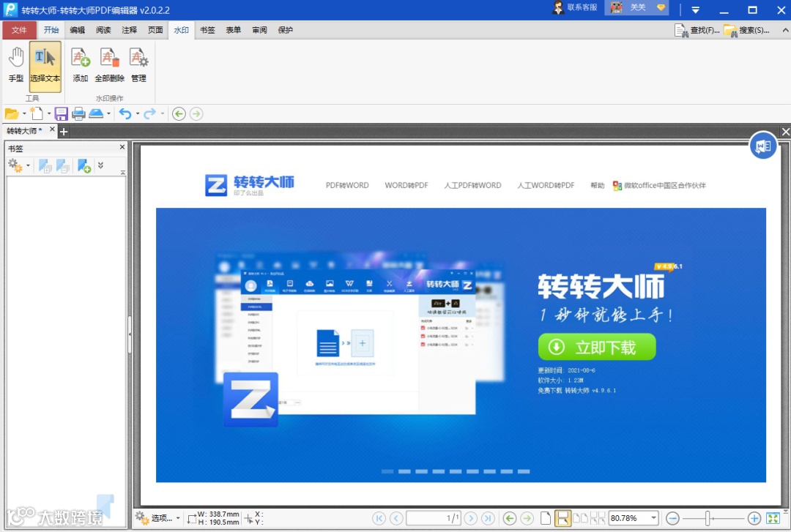Click the floating convert-to-Word round icon
The height and width of the screenshot is (532, 791).
coord(762,146)
